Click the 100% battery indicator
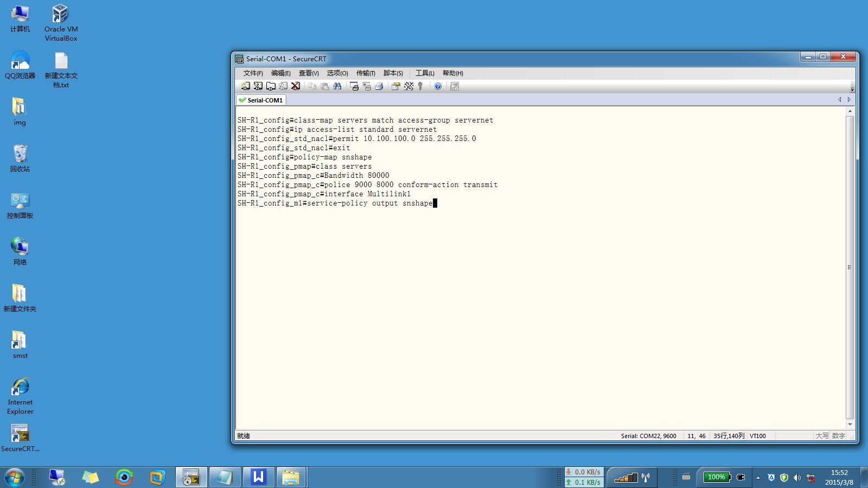The image size is (868, 488). click(717, 477)
